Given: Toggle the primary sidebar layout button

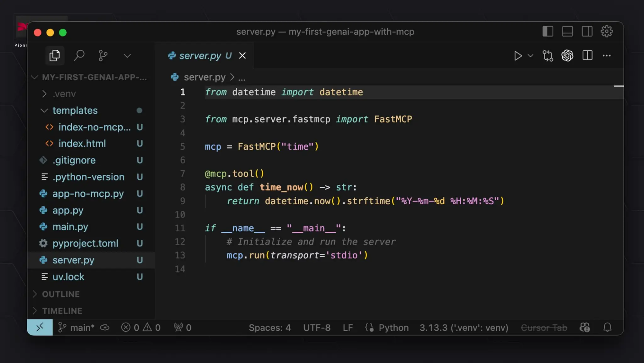Looking at the screenshot, I should [548, 31].
